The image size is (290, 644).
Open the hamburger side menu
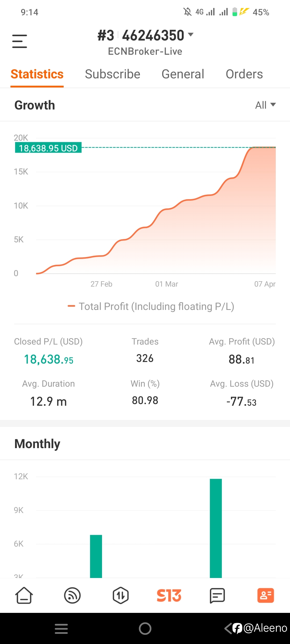click(20, 41)
